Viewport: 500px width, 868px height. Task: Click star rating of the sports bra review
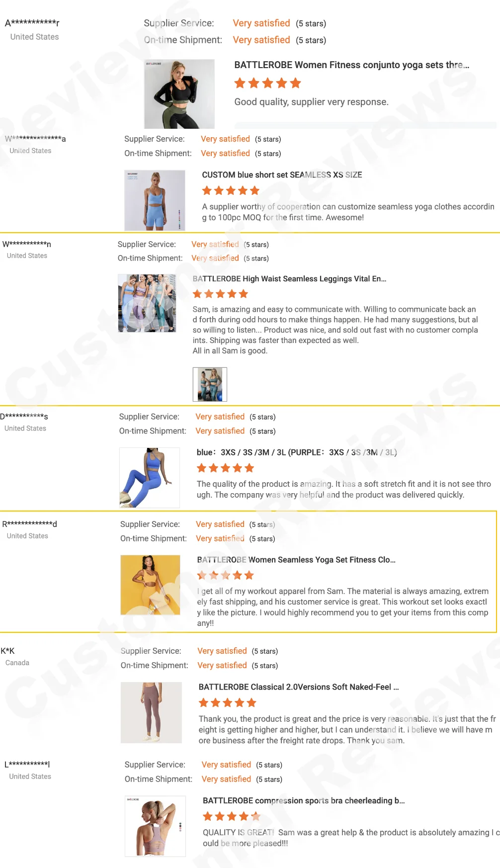click(x=232, y=816)
